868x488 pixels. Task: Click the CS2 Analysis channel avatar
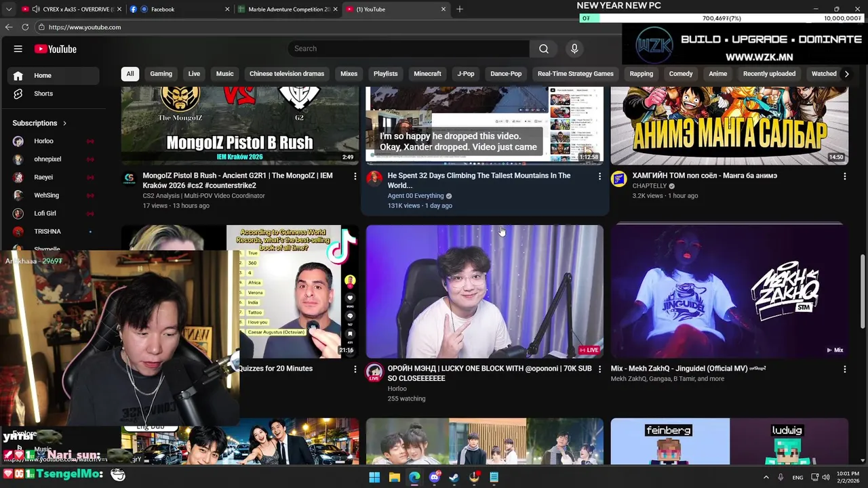point(129,179)
